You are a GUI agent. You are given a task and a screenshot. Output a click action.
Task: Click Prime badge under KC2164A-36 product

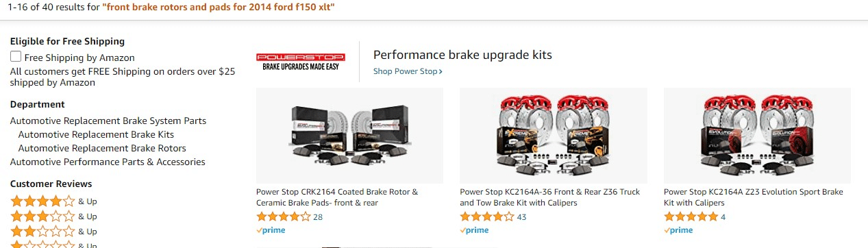pos(474,230)
